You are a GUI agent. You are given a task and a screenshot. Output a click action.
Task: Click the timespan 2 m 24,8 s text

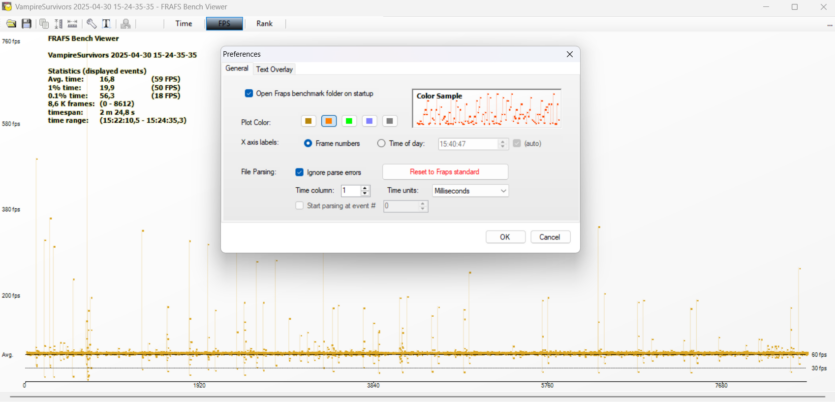pos(118,112)
